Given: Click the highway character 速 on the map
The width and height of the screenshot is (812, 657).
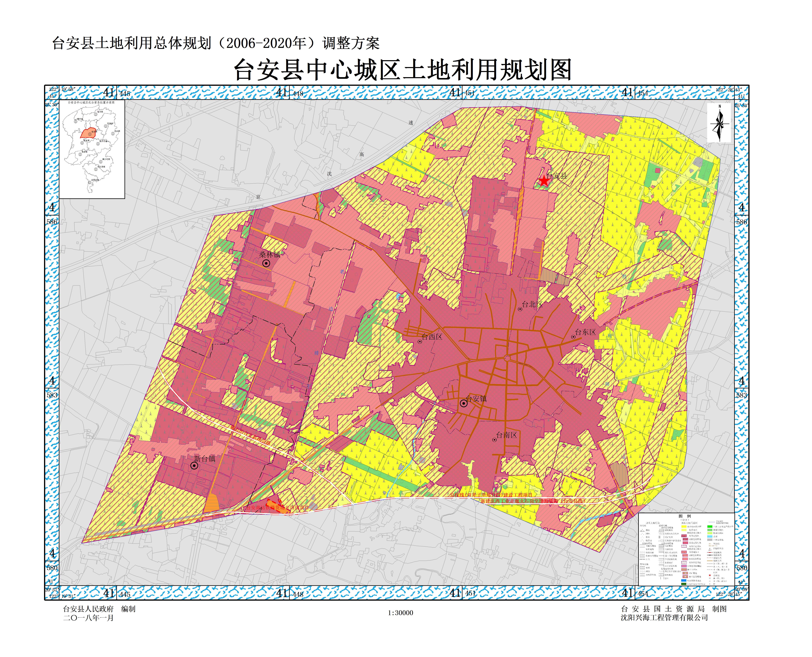Looking at the screenshot, I should point(411,123).
